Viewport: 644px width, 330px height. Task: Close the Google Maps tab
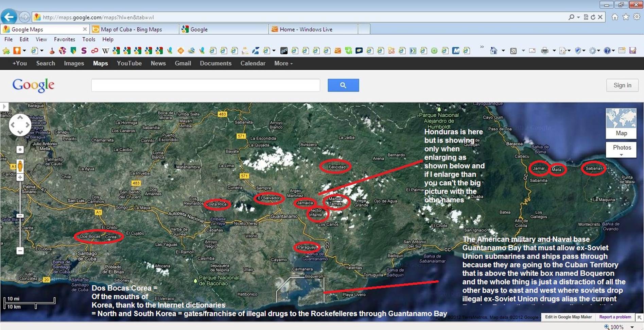(x=85, y=30)
